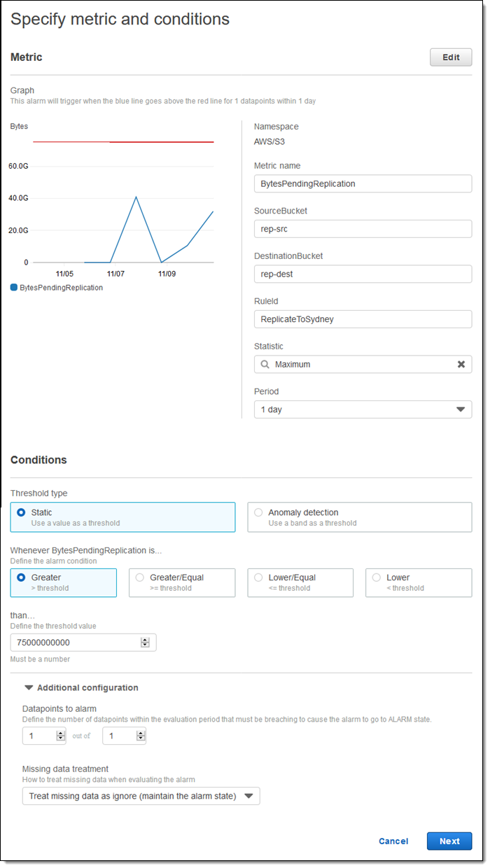Select the Static threshold type

[21, 513]
